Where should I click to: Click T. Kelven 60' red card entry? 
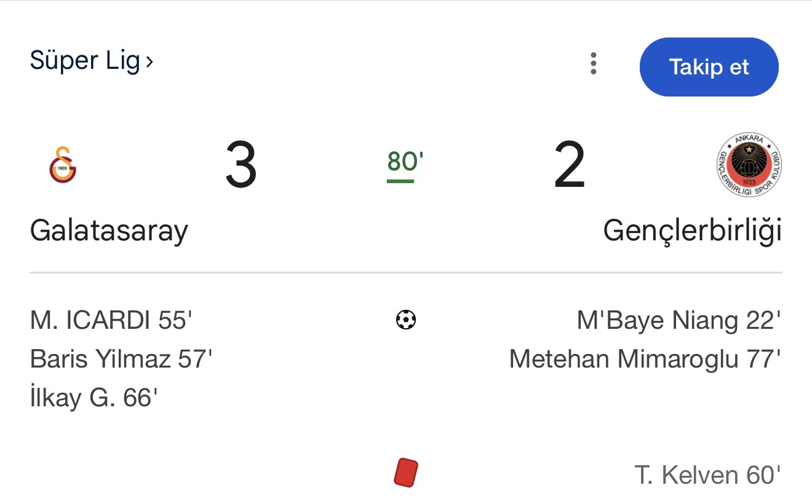point(707,474)
